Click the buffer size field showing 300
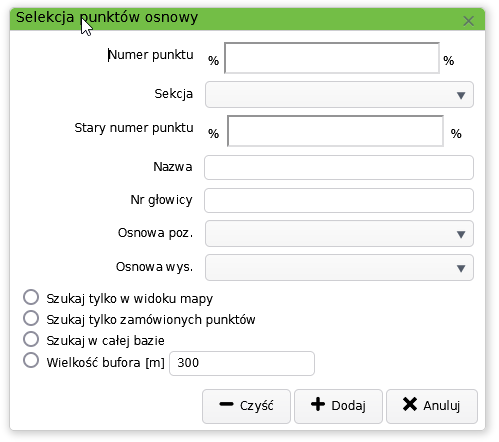Screen dimensions: 499x442 [x=242, y=363]
